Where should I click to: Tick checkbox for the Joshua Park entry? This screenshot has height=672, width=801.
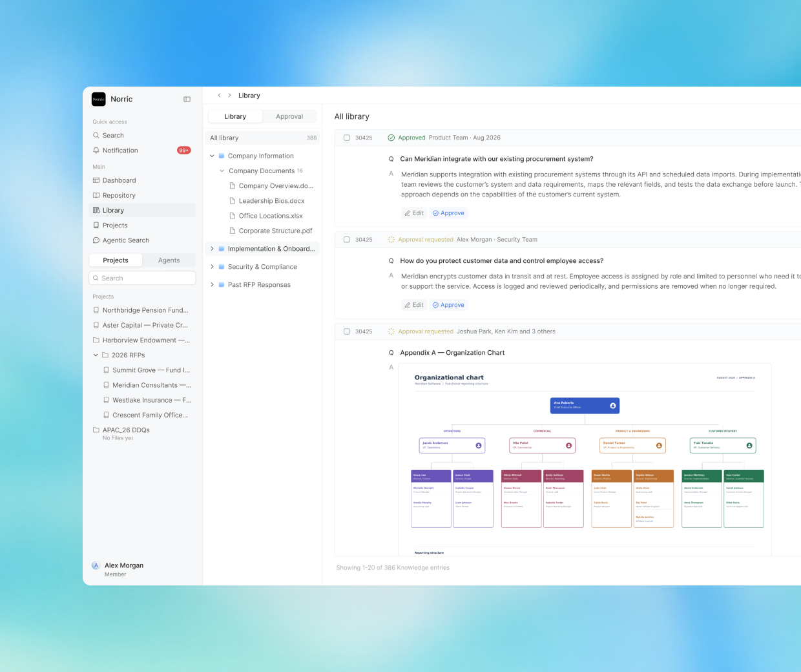pyautogui.click(x=347, y=331)
